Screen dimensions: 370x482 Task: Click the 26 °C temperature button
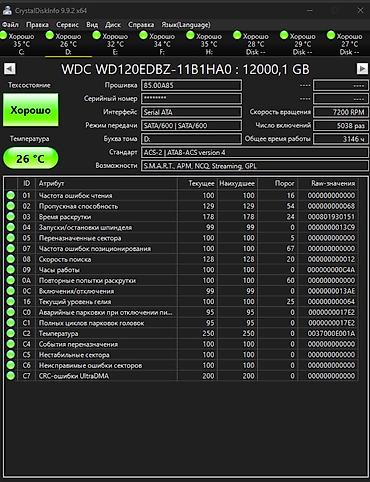(30, 158)
